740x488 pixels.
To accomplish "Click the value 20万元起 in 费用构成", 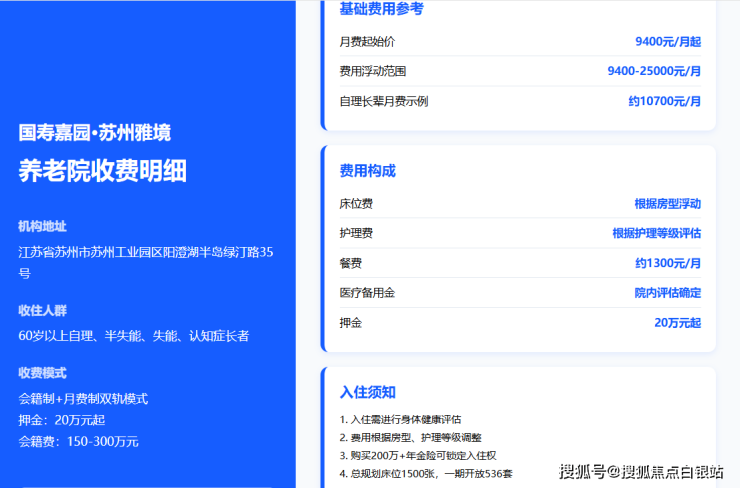I will coord(678,323).
